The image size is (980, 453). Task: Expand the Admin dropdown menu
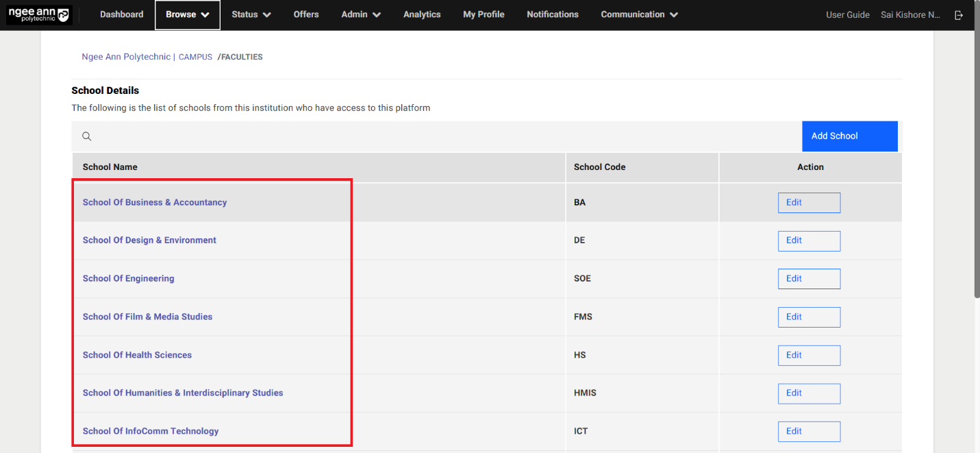361,14
